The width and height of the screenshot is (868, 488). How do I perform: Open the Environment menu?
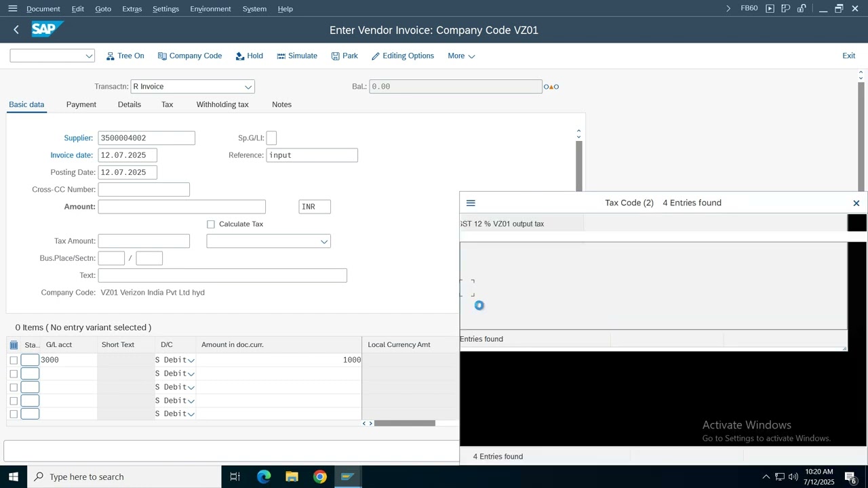click(x=210, y=9)
